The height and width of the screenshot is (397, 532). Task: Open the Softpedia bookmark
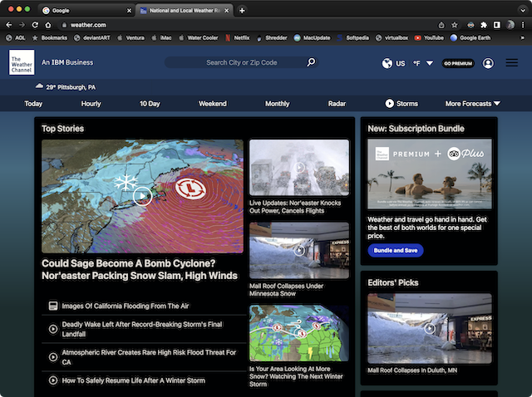pyautogui.click(x=352, y=38)
